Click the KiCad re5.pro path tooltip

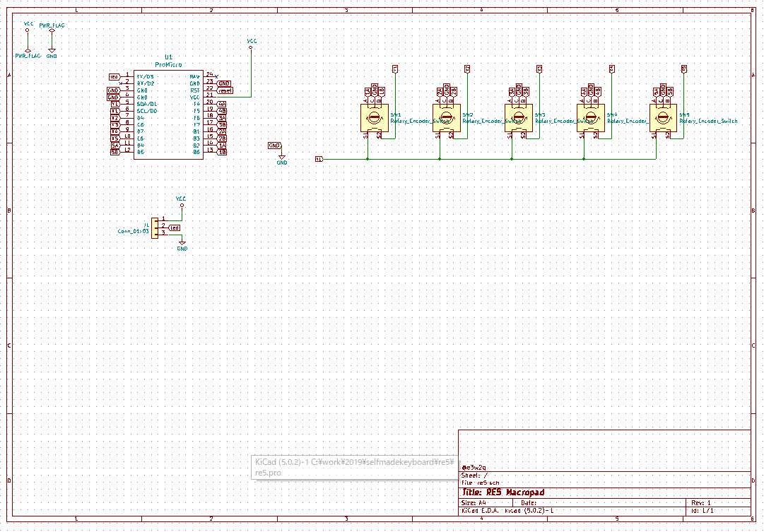click(355, 467)
